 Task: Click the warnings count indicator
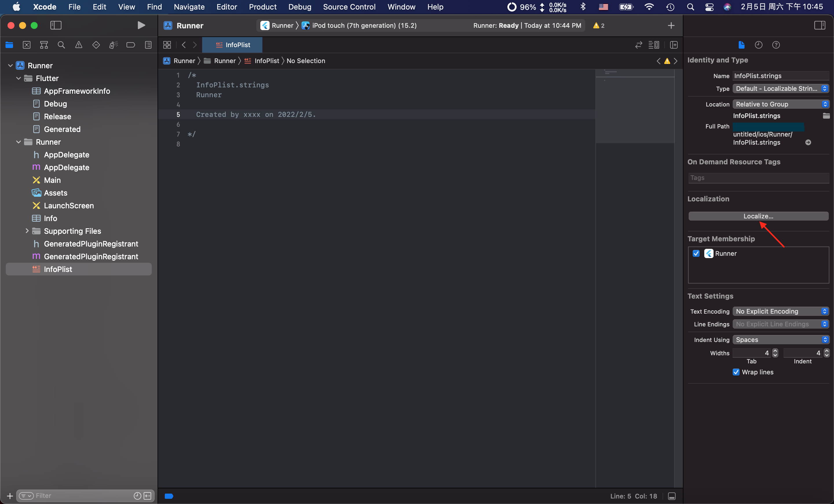pyautogui.click(x=599, y=25)
